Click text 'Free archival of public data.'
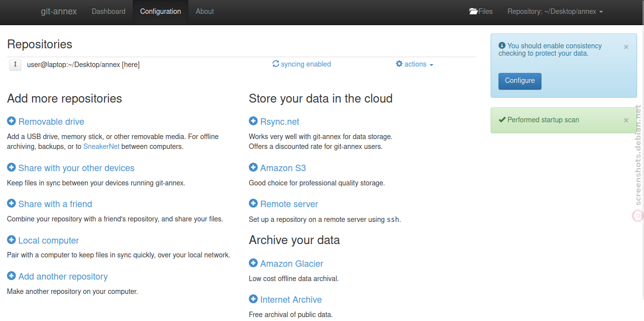Image resolution: width=644 pixels, height=321 pixels. coord(291,315)
